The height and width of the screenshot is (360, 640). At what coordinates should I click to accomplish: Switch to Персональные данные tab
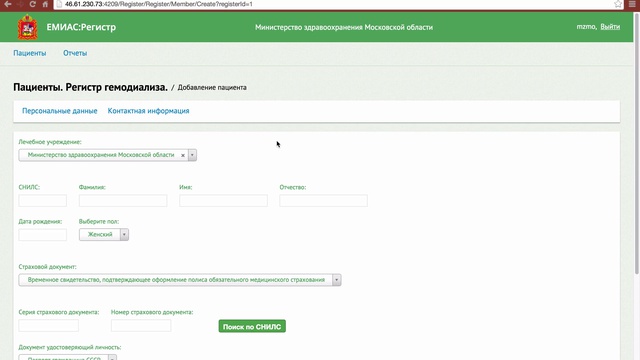tap(60, 111)
